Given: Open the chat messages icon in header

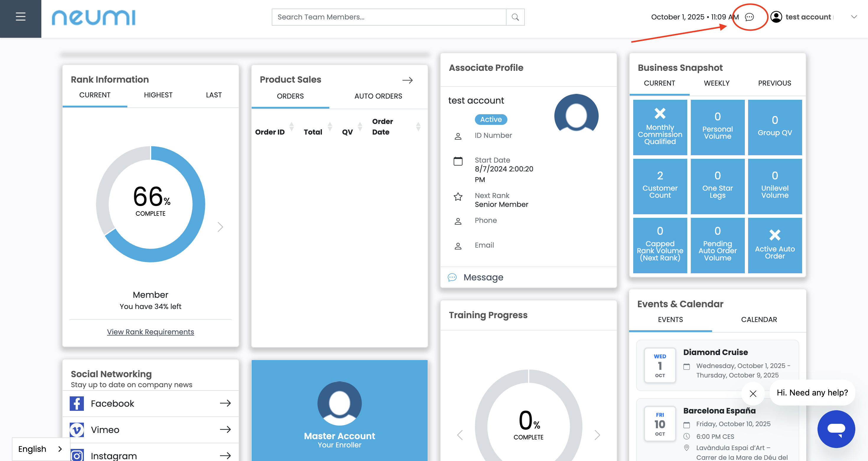Looking at the screenshot, I should click(749, 17).
